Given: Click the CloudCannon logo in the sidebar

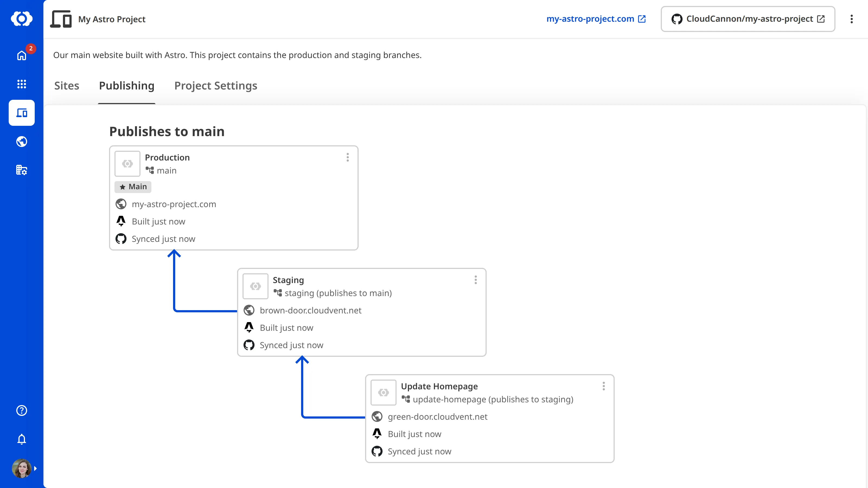Looking at the screenshot, I should point(22,18).
